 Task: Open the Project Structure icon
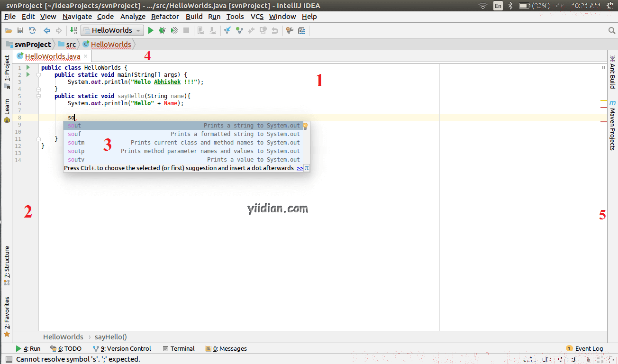301,30
